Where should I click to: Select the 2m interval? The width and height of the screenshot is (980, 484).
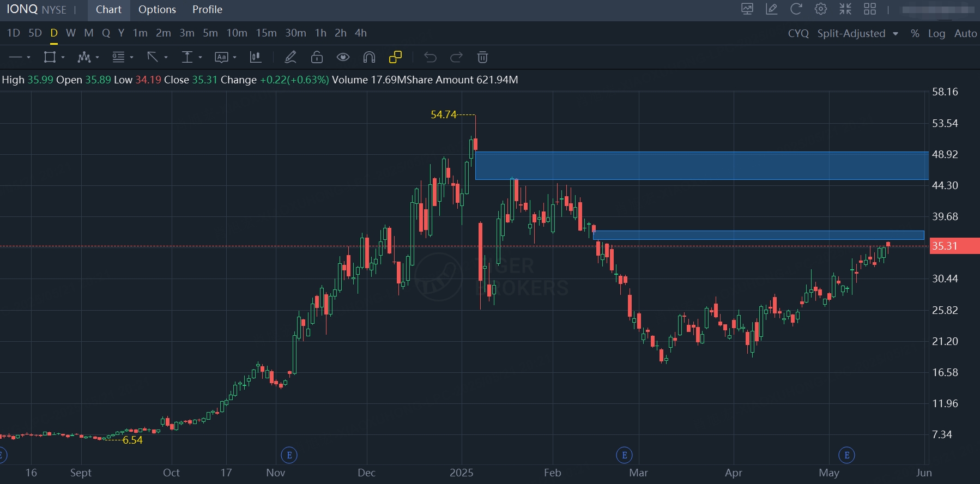coord(164,33)
